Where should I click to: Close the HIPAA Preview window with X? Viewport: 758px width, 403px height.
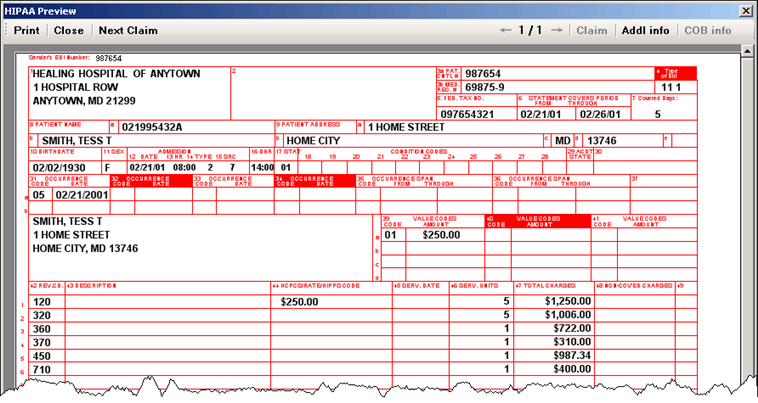point(745,9)
